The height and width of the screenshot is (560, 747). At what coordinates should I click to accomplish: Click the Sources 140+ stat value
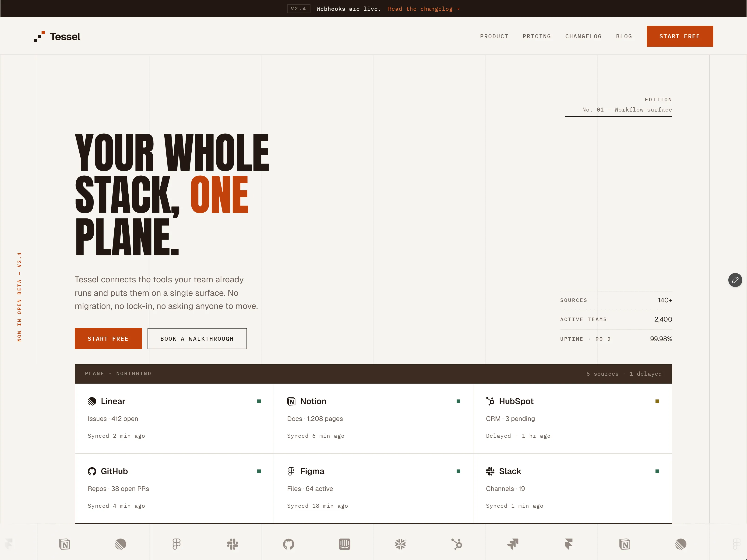[665, 300]
